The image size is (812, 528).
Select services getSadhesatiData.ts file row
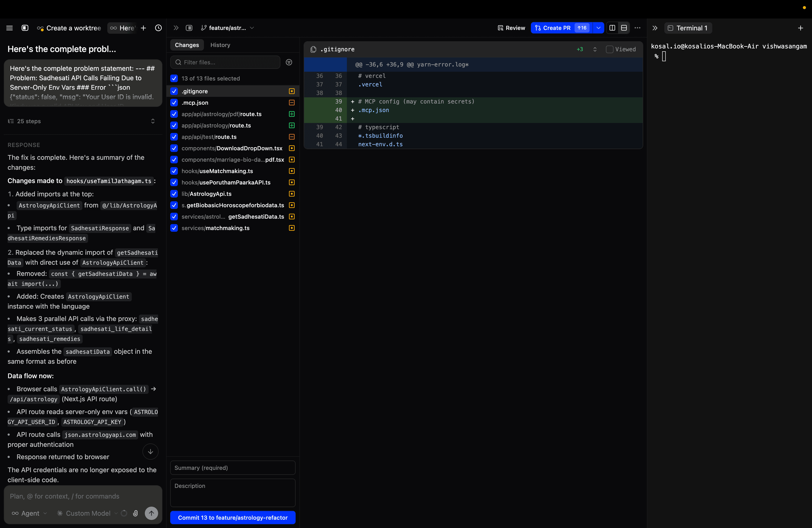[x=233, y=217]
